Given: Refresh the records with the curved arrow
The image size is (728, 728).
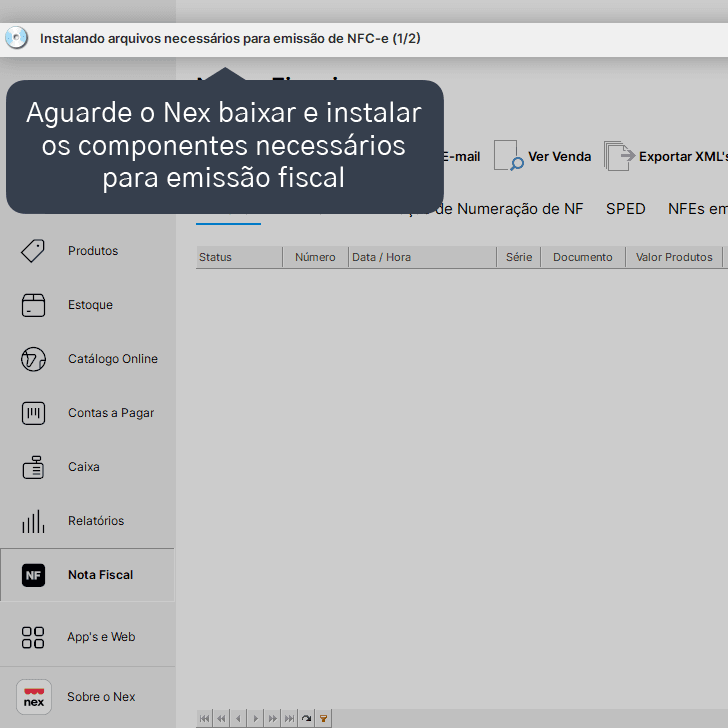Looking at the screenshot, I should point(306,718).
